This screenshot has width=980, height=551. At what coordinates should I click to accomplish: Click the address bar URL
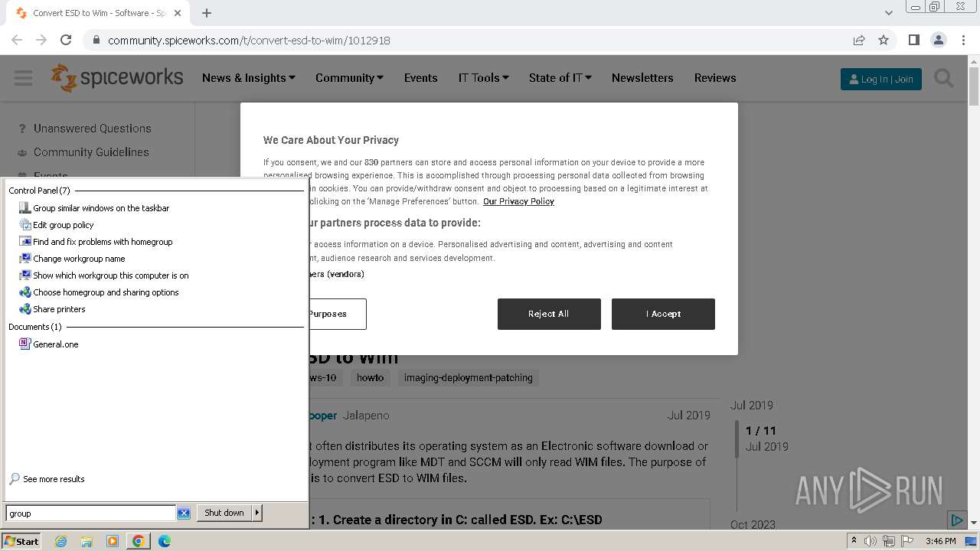pos(249,40)
